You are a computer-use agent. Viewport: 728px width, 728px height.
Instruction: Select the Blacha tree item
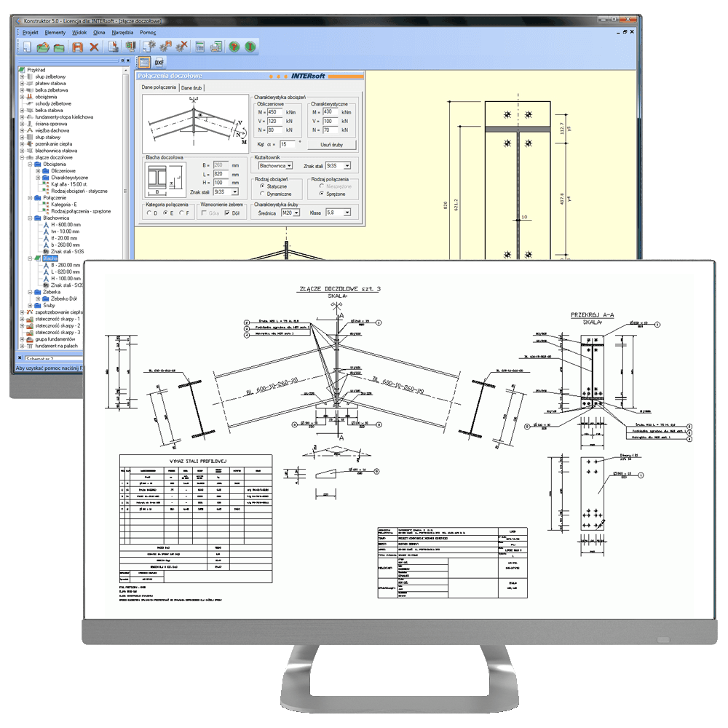tap(50, 258)
